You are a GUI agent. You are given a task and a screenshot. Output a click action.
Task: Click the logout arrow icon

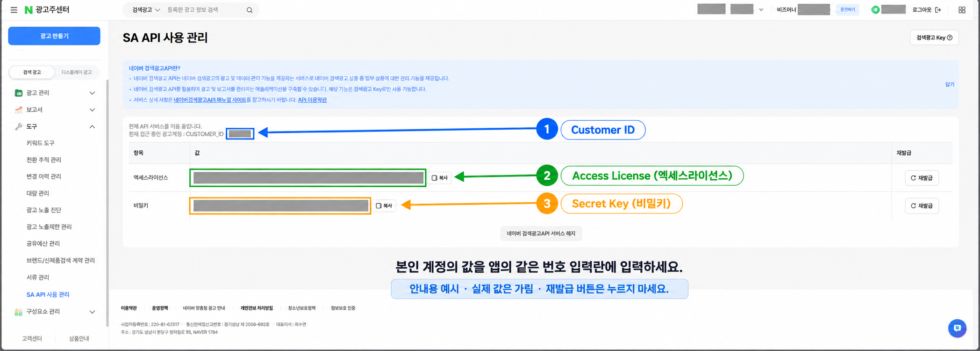937,10
